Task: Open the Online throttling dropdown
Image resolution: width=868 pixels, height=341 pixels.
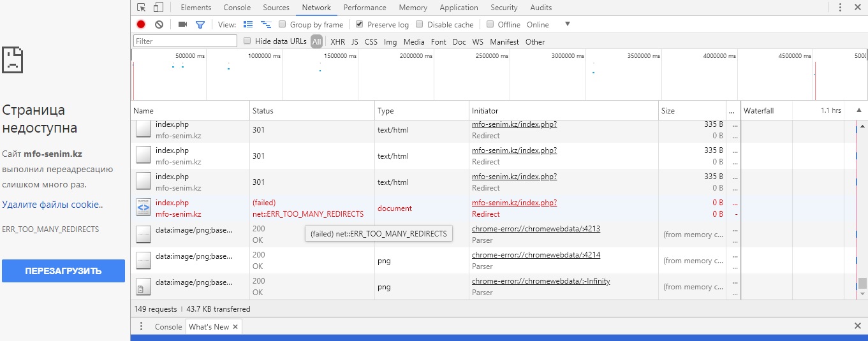Action: coord(567,24)
